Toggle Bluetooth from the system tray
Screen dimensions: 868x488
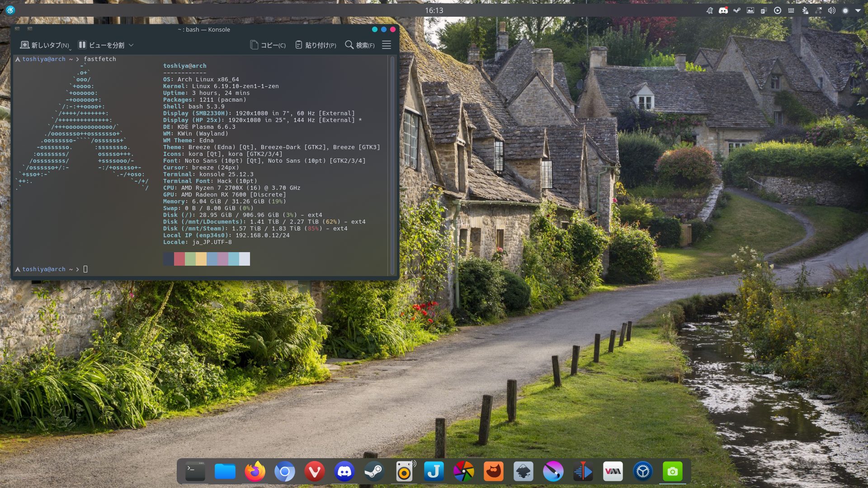click(805, 10)
